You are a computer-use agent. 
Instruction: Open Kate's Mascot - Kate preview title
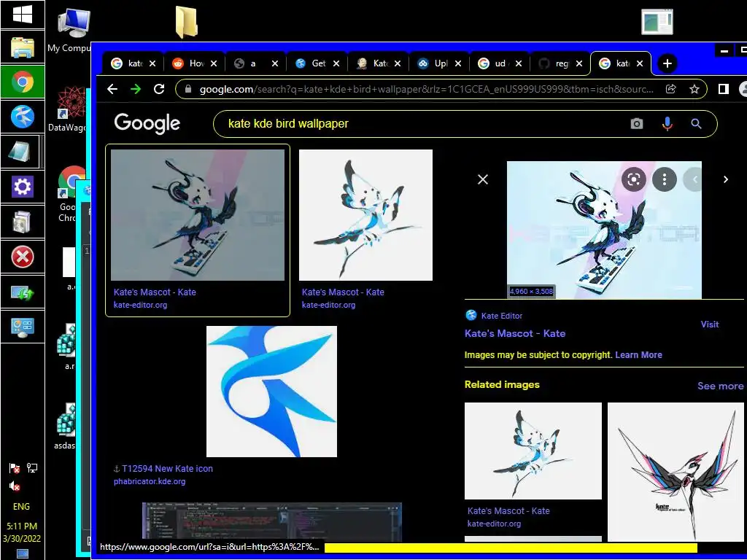click(x=515, y=333)
